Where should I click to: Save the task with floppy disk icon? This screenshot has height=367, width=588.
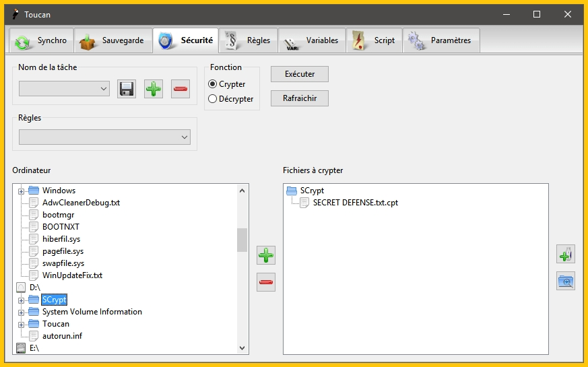(x=127, y=89)
